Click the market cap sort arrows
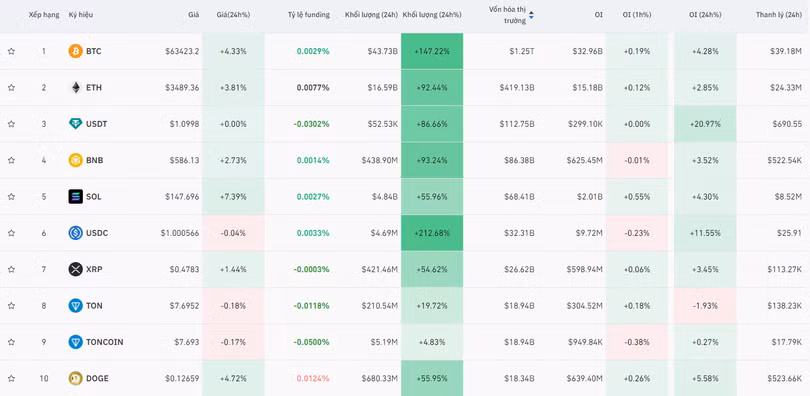The height and width of the screenshot is (396, 810). [x=531, y=15]
